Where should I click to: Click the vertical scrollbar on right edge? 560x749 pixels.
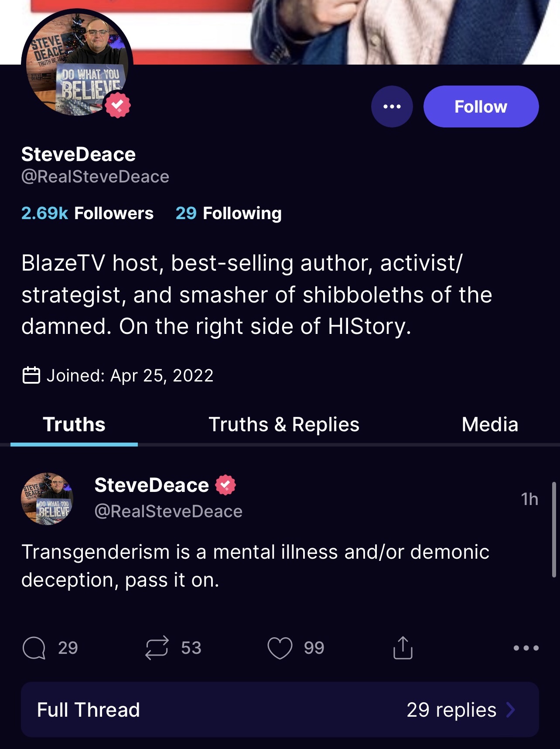point(554,529)
